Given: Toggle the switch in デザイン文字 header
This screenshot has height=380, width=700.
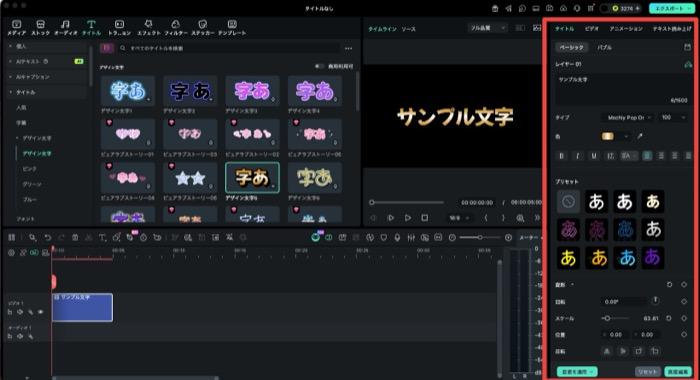Looking at the screenshot, I should [x=319, y=66].
